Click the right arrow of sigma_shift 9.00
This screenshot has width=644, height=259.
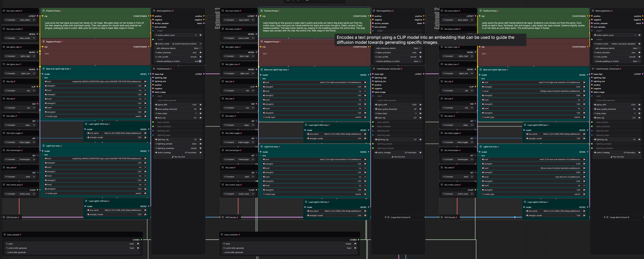420,105
